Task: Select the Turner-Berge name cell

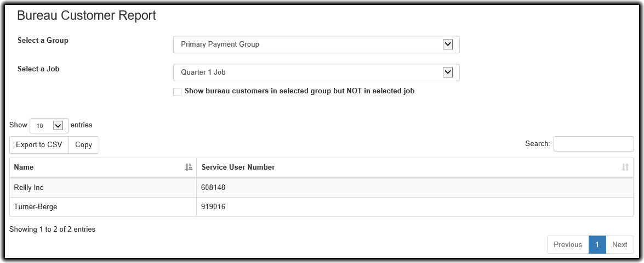Action: pyautogui.click(x=35, y=207)
